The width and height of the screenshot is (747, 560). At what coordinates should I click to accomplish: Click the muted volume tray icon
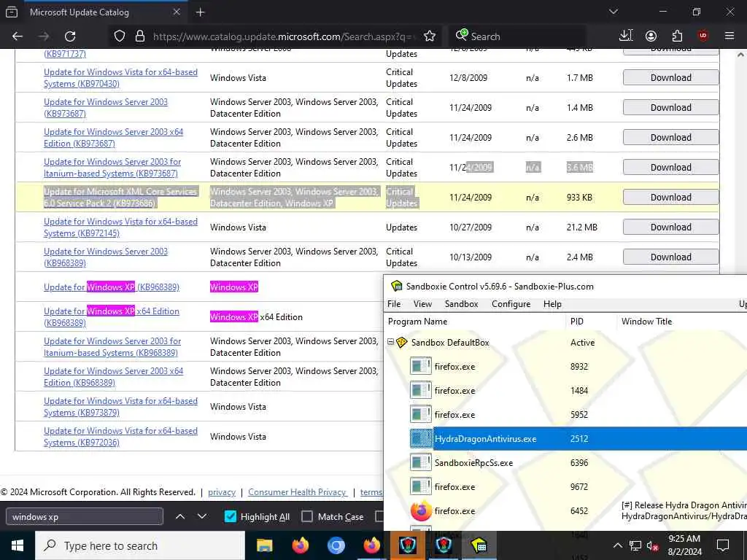click(653, 545)
